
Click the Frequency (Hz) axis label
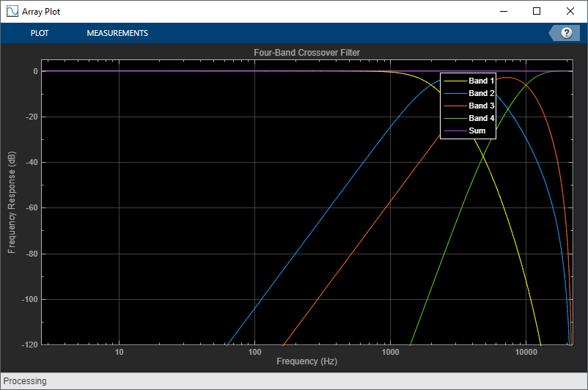pyautogui.click(x=306, y=361)
